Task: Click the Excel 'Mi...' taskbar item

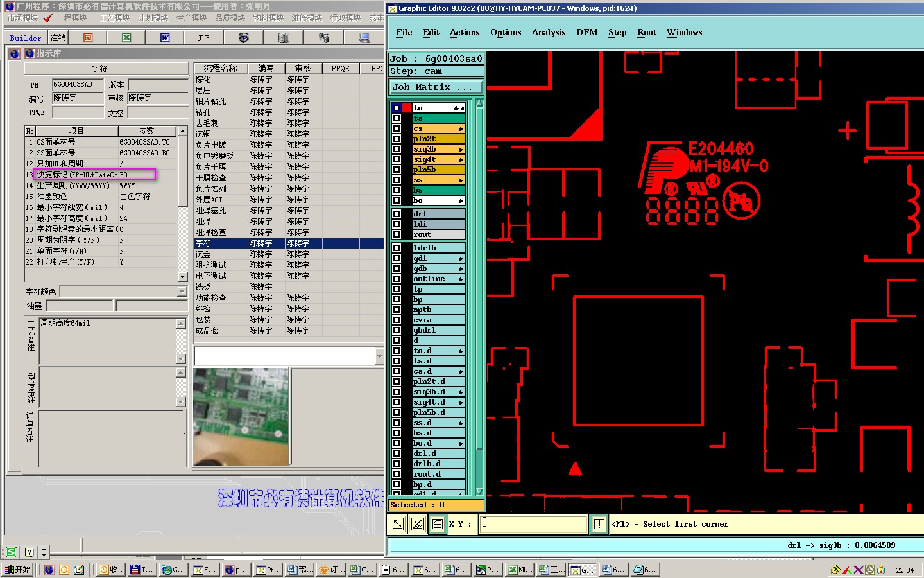Action: pos(520,570)
